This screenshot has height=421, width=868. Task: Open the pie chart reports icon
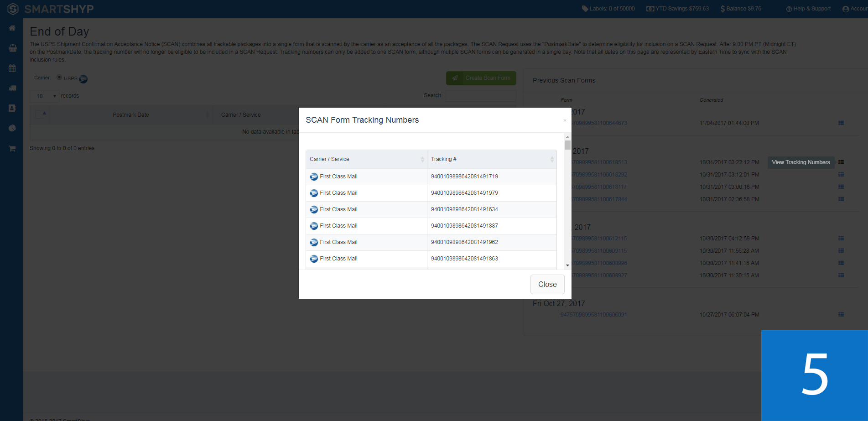(12, 128)
